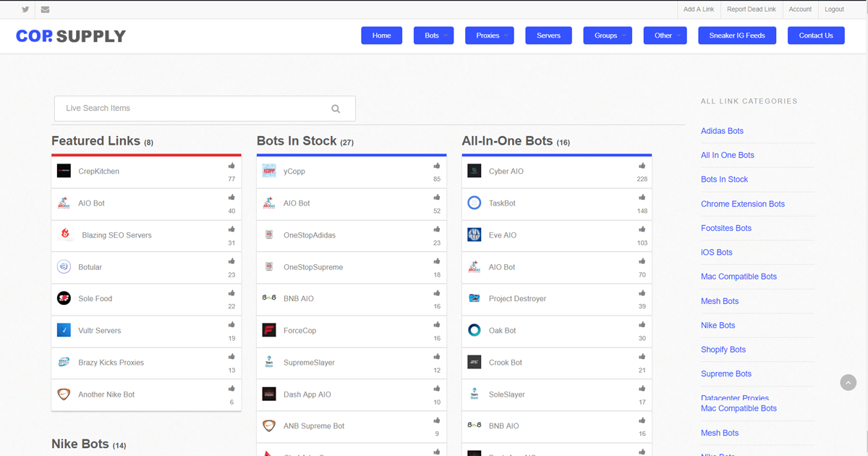The width and height of the screenshot is (868, 456).
Task: Click the Vultr Servers logo icon
Action: pyautogui.click(x=64, y=331)
